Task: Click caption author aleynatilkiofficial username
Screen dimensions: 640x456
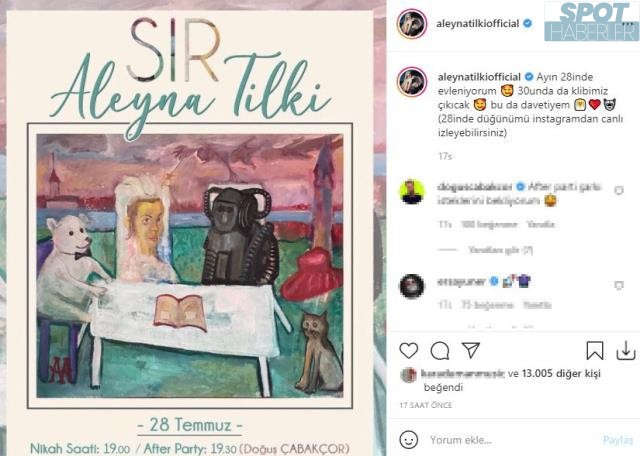Action: coord(479,77)
